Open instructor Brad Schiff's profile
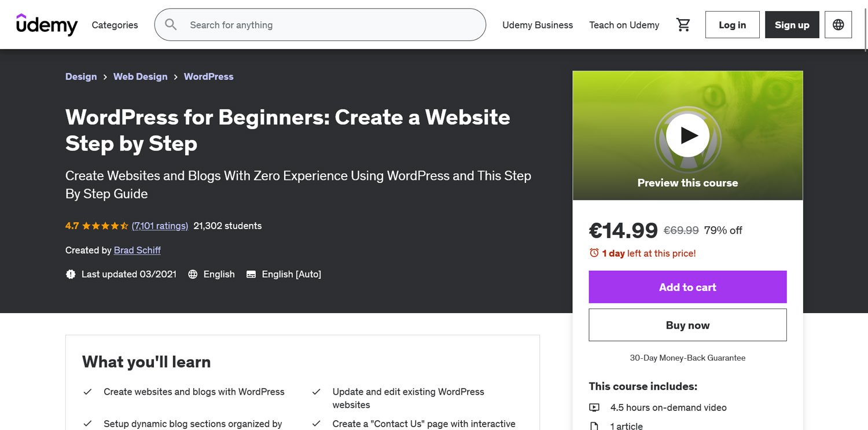Screen dimensions: 868x430 point(137,250)
